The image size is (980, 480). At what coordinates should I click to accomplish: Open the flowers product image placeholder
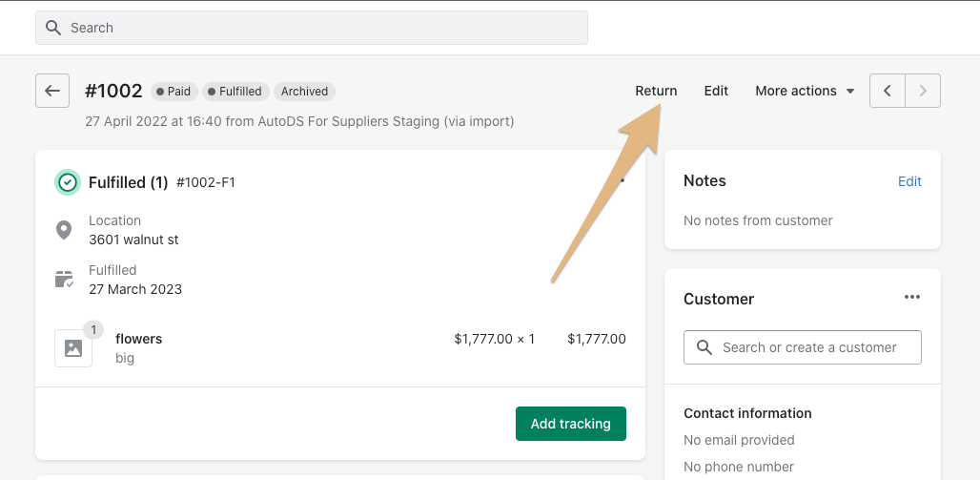point(73,348)
